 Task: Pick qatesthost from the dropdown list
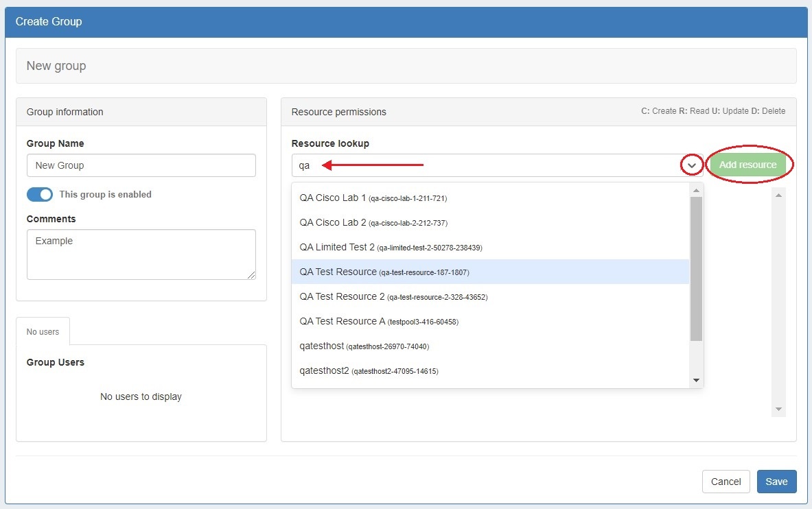364,346
